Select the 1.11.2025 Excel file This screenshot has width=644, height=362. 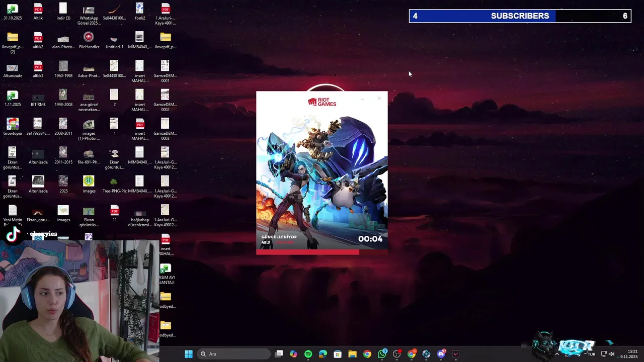pyautogui.click(x=13, y=99)
